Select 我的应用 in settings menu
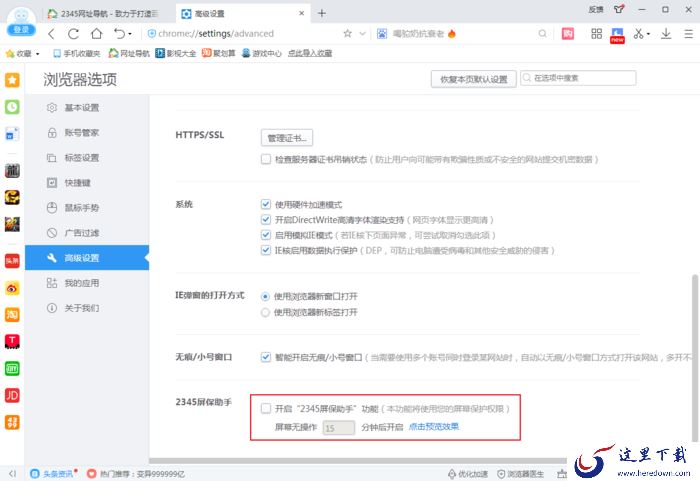This screenshot has height=481, width=700. pyautogui.click(x=87, y=283)
